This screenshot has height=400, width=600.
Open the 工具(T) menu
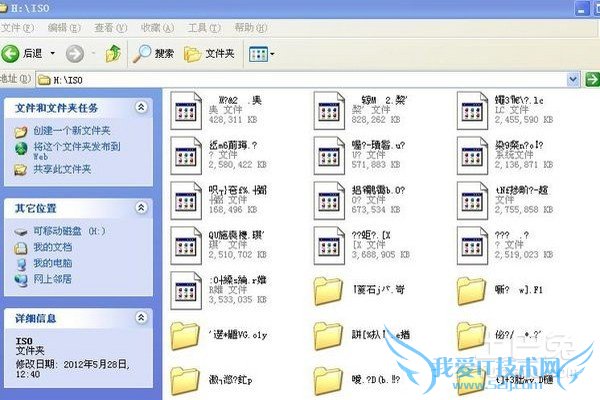coord(204,28)
